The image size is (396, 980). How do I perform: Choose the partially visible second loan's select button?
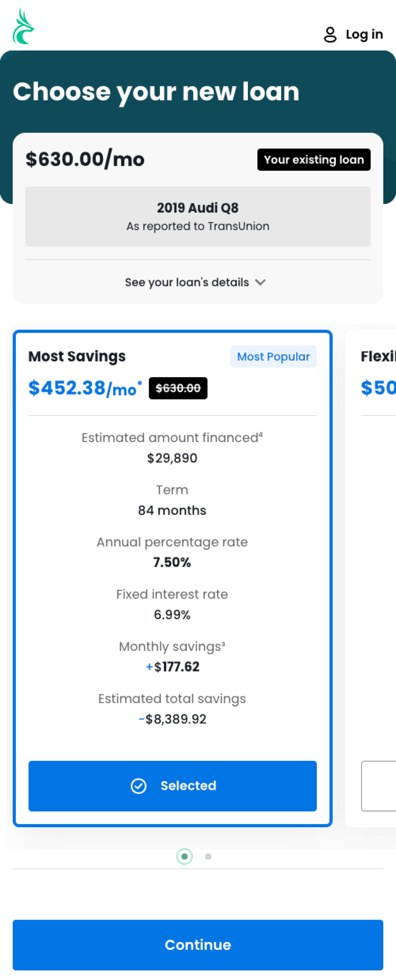(379, 786)
